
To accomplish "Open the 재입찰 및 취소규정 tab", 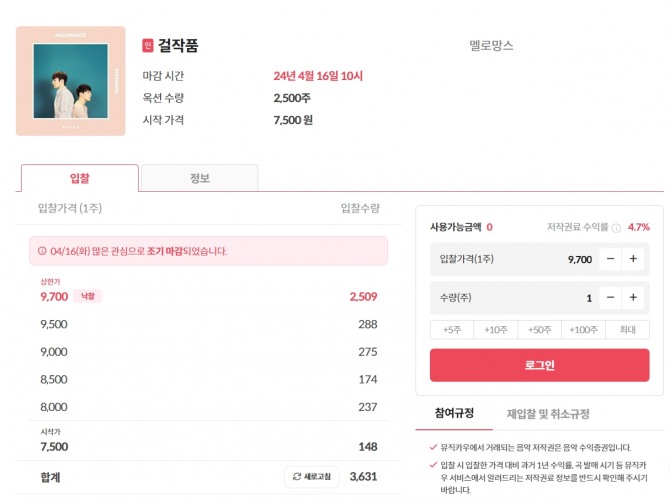I will point(548,413).
